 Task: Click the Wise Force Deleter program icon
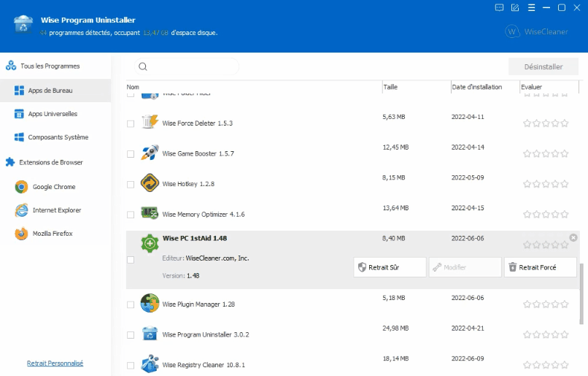pyautogui.click(x=150, y=122)
